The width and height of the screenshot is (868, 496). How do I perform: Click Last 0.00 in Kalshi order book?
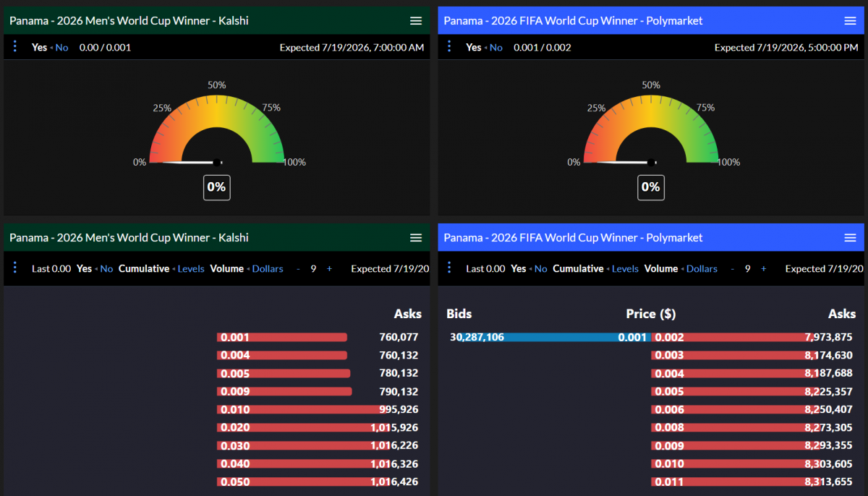click(x=51, y=269)
